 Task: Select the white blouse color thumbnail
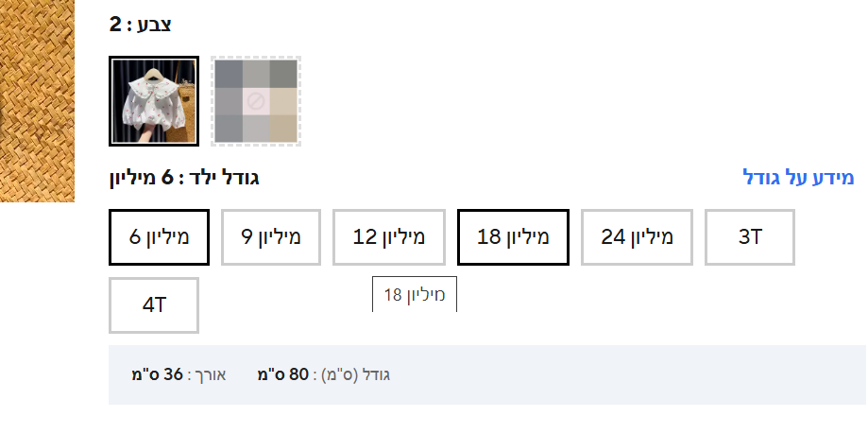tap(154, 101)
